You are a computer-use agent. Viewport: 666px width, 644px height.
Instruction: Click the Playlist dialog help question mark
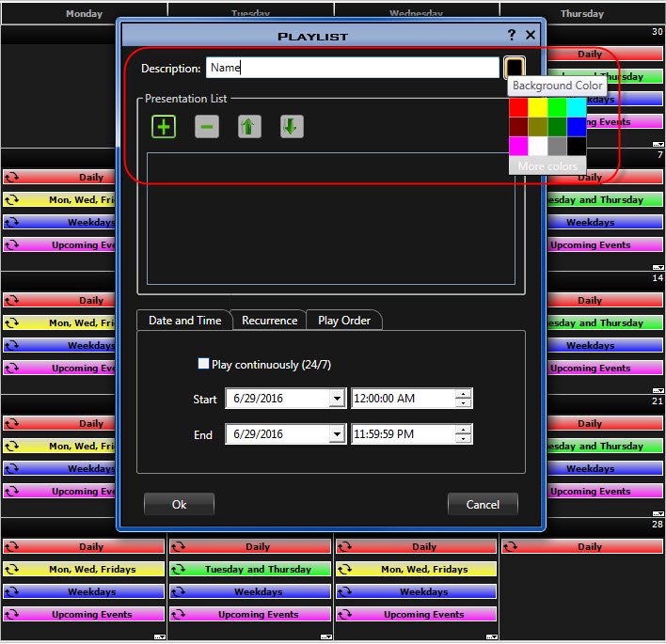(x=512, y=35)
